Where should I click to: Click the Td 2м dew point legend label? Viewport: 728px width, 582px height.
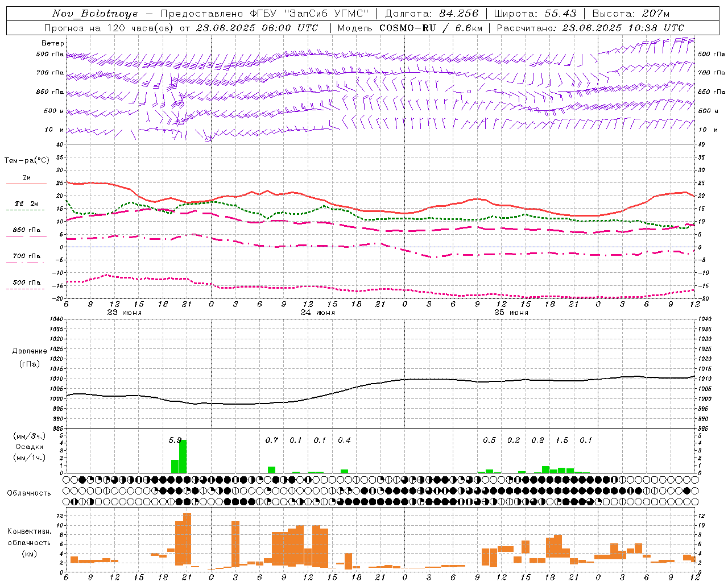click(27, 203)
